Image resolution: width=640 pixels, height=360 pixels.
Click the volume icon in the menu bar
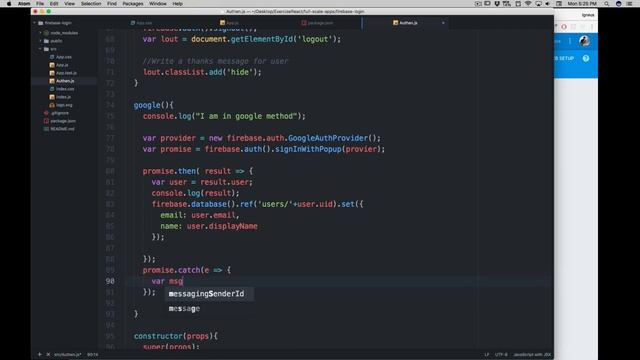tap(548, 4)
